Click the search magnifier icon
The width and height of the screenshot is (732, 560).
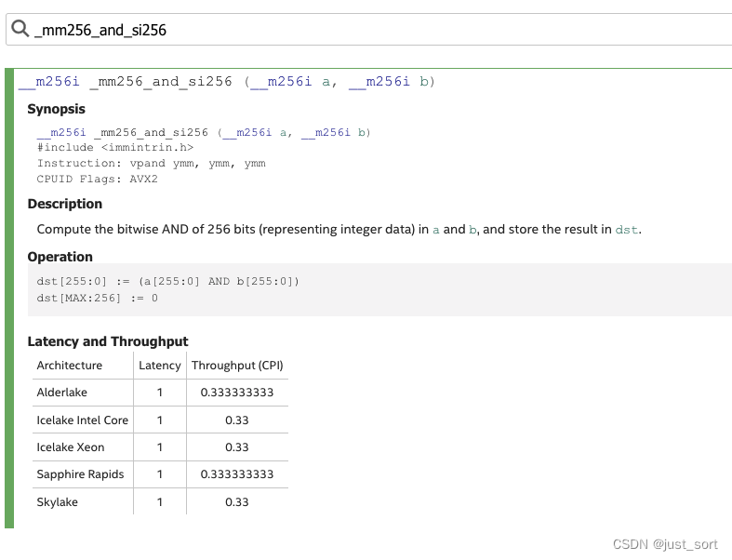click(20, 29)
